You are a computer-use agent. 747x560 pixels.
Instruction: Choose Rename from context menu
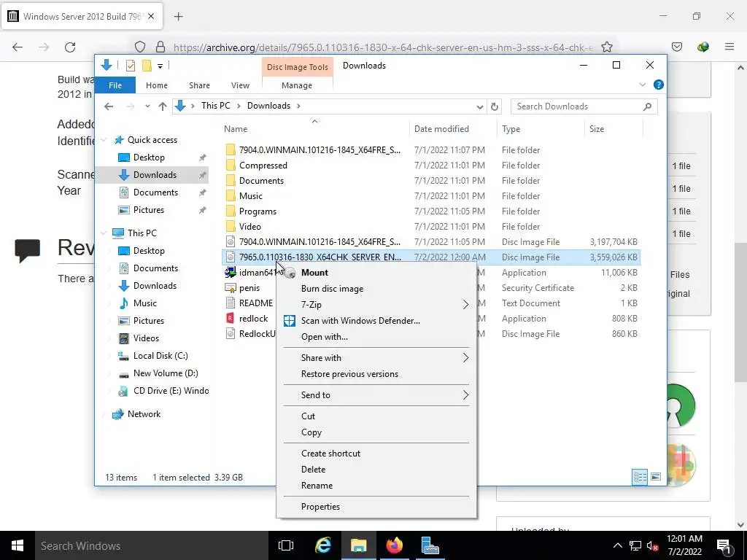click(x=317, y=486)
